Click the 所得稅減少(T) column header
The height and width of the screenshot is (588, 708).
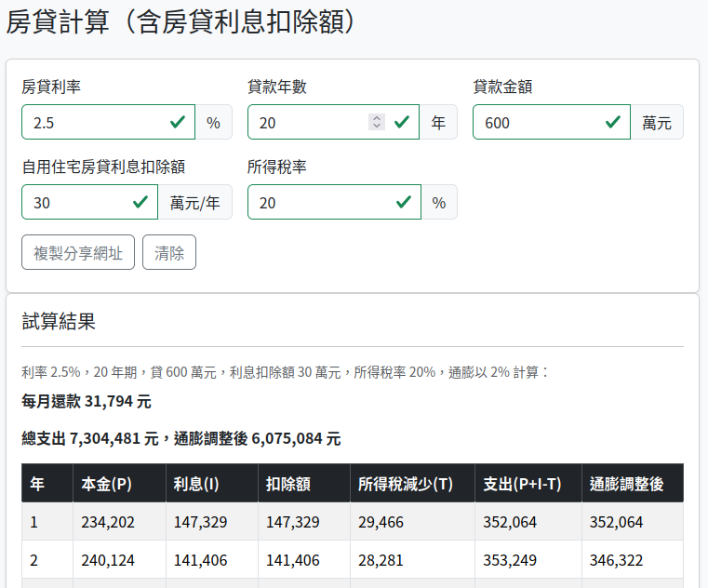(405, 484)
